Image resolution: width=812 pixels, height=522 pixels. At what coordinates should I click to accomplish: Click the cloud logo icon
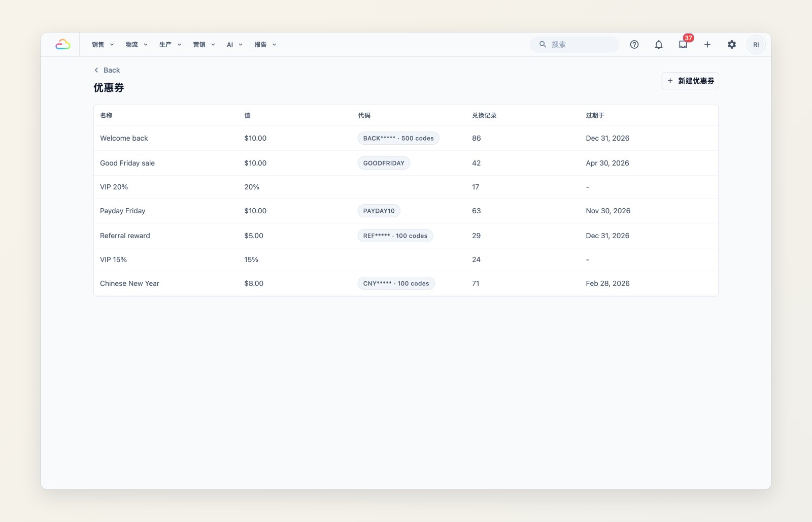[x=62, y=45]
